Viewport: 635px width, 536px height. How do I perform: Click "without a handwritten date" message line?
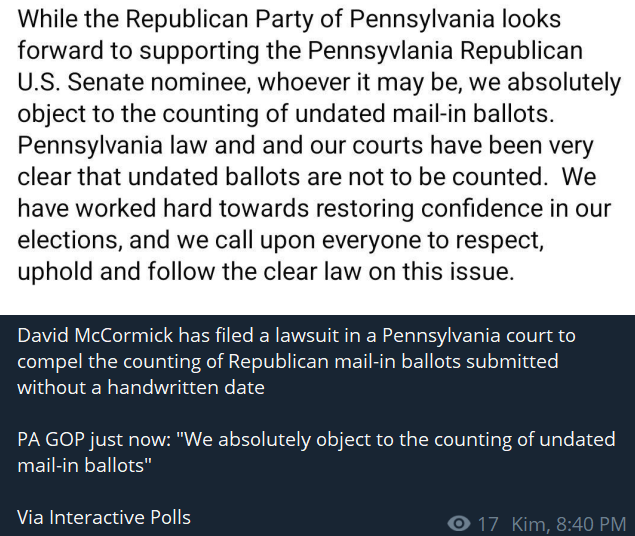pyautogui.click(x=141, y=387)
